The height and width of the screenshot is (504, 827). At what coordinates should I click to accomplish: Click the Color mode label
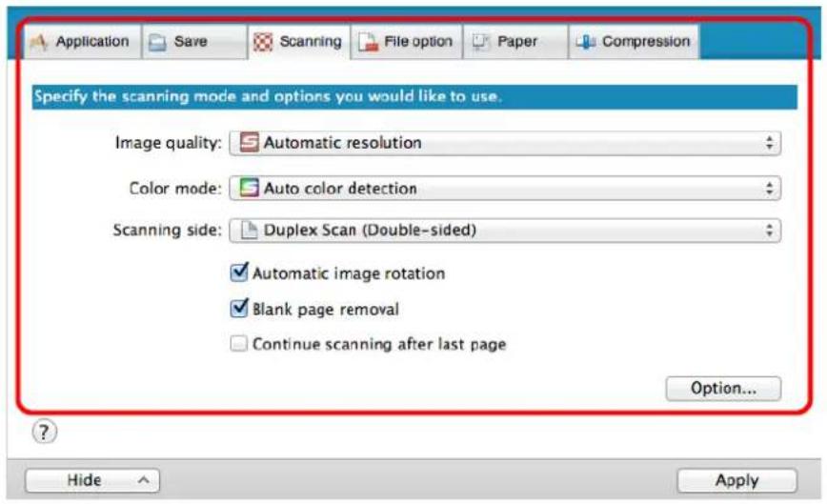[175, 189]
